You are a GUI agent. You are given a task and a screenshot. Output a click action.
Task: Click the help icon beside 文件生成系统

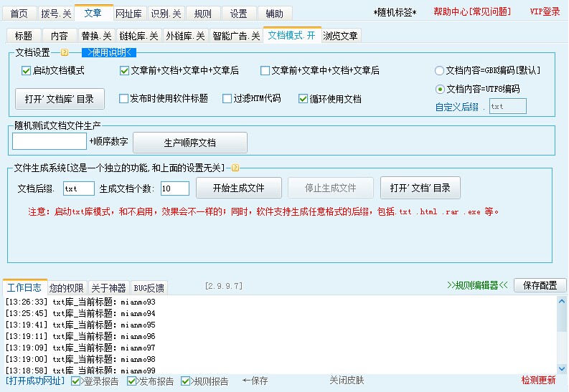235,168
